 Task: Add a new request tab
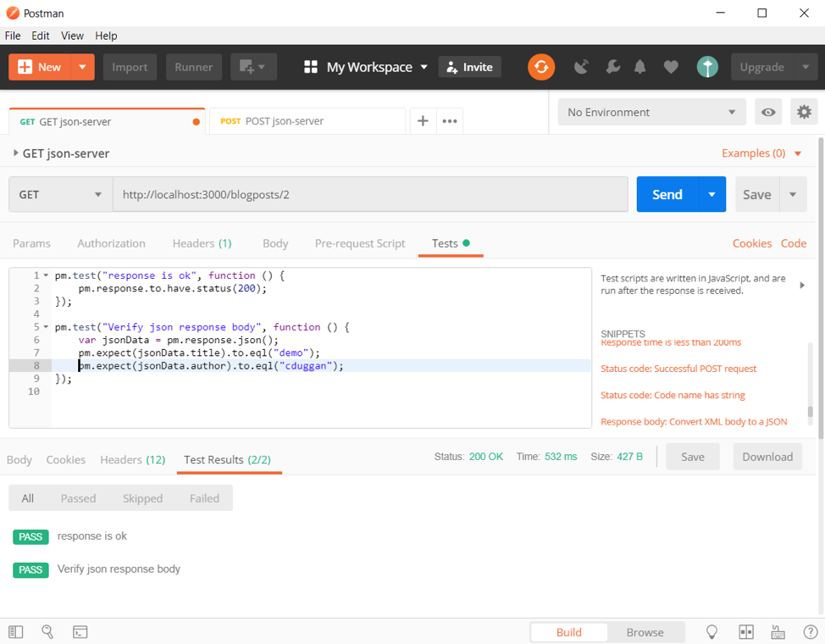click(423, 121)
